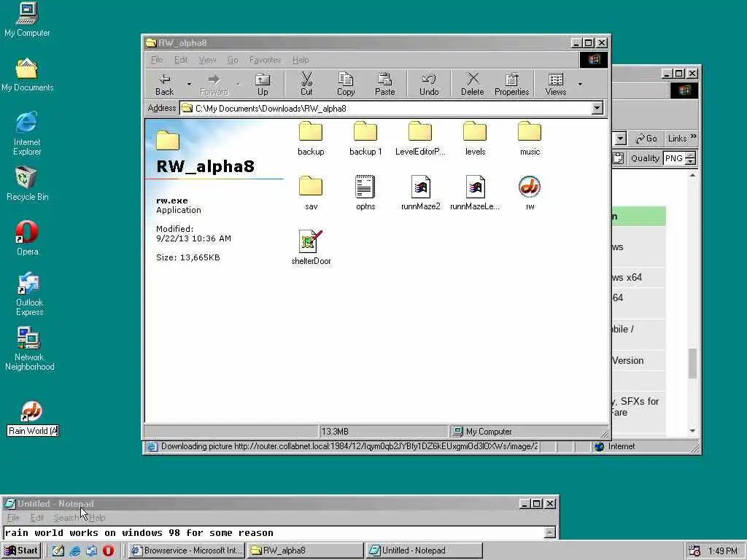Select the Recycle Bin desktop icon
747x560 pixels.
pyautogui.click(x=27, y=184)
